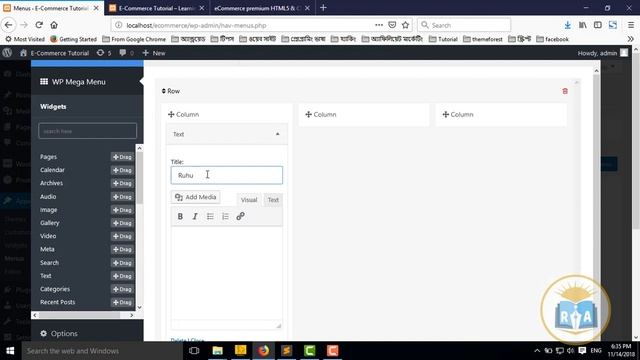Image resolution: width=640 pixels, height=360 pixels.
Task: Open Firefox hamburger menu
Action: [631, 25]
